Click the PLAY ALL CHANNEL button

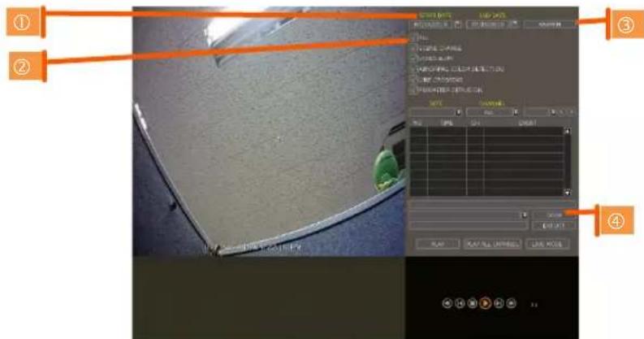pyautogui.click(x=492, y=244)
